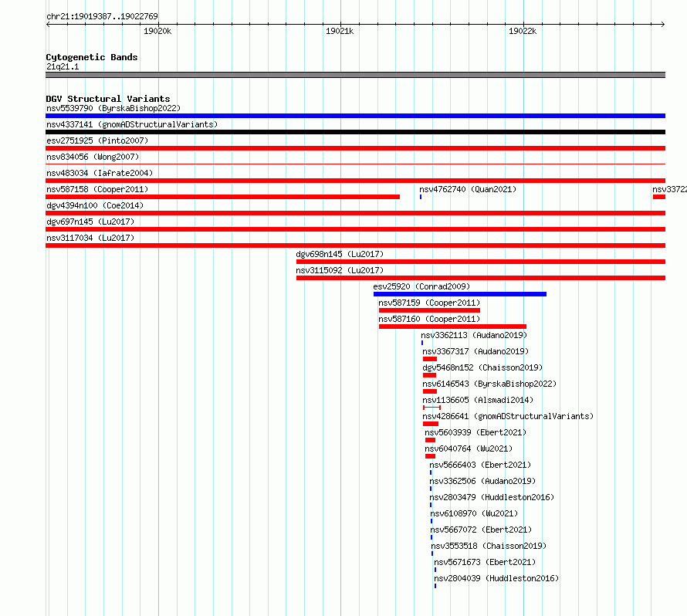The height and width of the screenshot is (616, 687).
Task: Select the nsv3115092 (Lu2017) label
Action: [x=340, y=270]
